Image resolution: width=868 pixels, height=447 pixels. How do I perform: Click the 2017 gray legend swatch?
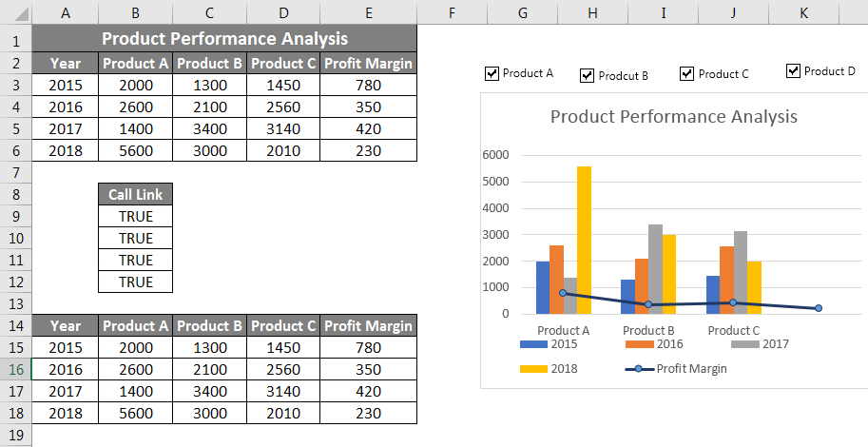click(x=745, y=344)
